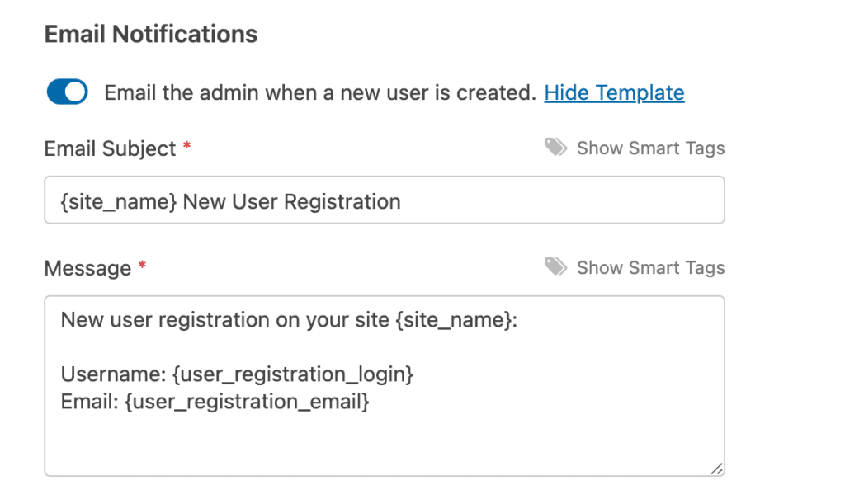This screenshot has height=504, width=845.
Task: Click the Email Notifications heading
Action: pyautogui.click(x=151, y=34)
